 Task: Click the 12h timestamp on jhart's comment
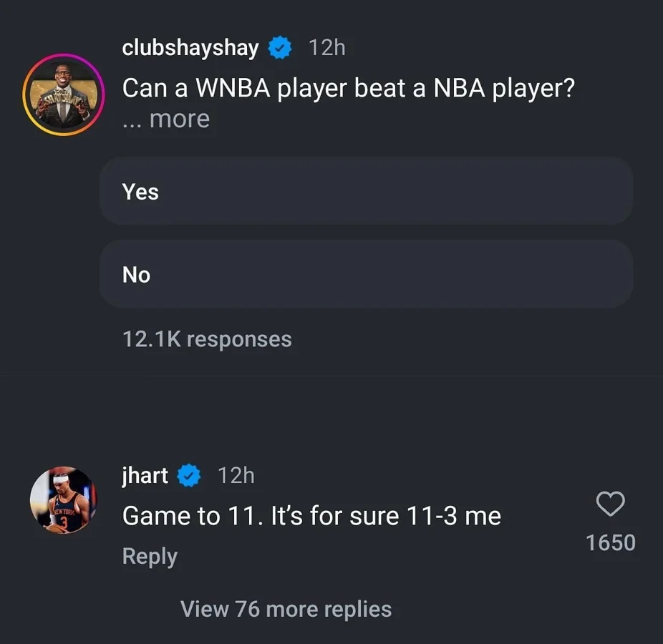click(x=236, y=475)
